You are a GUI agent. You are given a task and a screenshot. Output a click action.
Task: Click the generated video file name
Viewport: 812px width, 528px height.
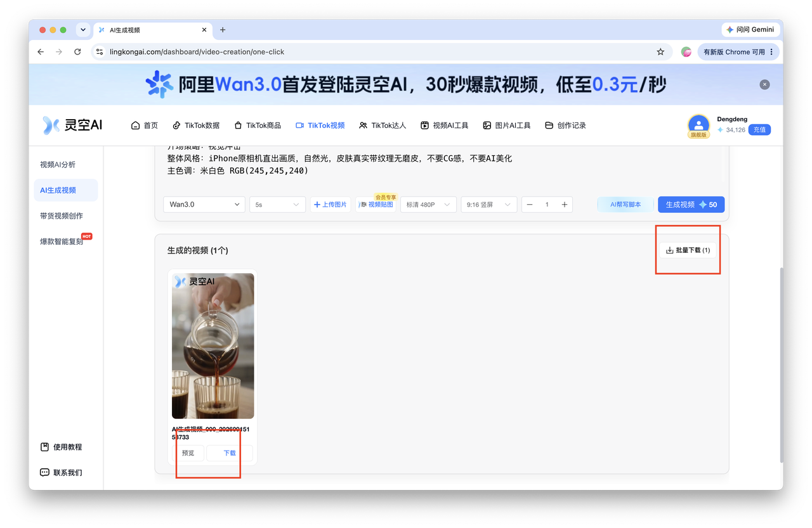tap(211, 433)
